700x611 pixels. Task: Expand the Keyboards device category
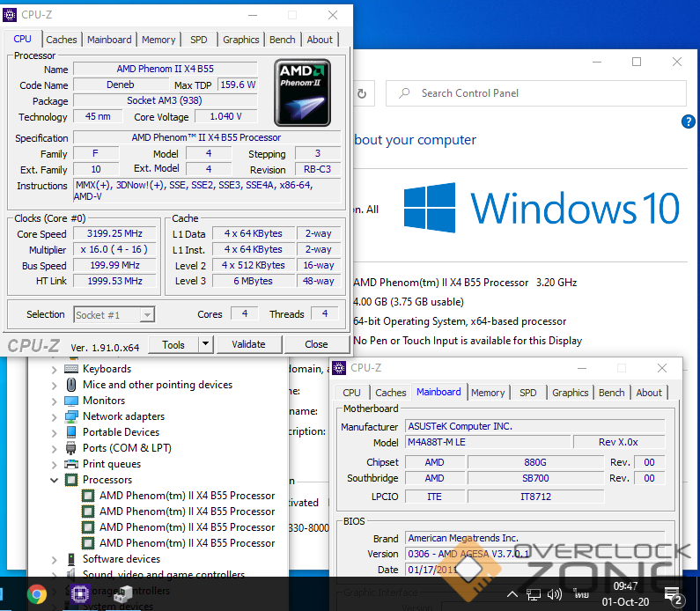point(55,369)
